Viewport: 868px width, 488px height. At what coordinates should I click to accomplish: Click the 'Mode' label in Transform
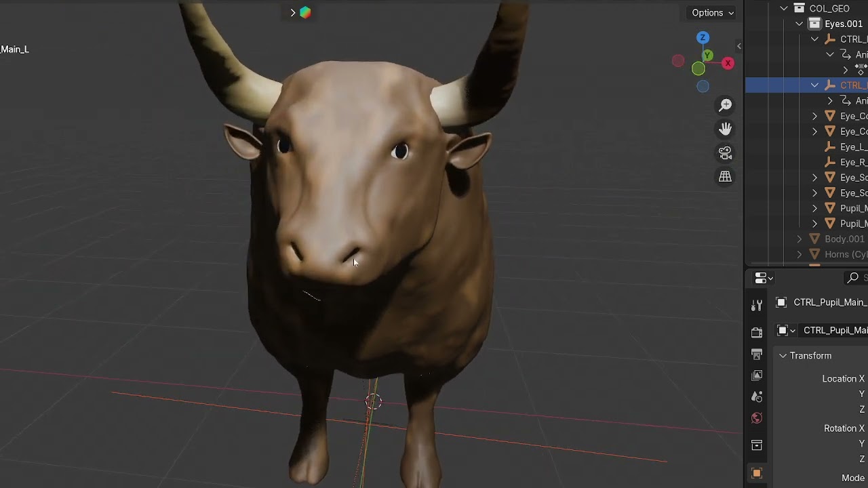point(853,478)
